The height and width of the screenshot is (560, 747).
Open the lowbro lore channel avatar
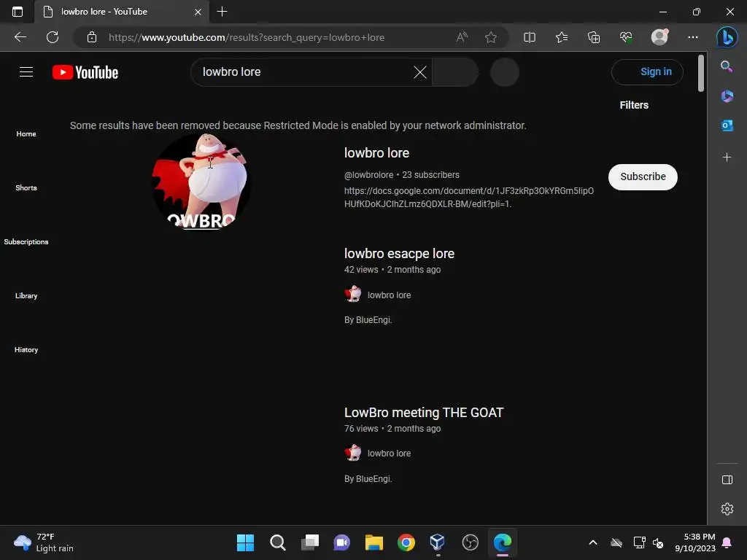201,182
